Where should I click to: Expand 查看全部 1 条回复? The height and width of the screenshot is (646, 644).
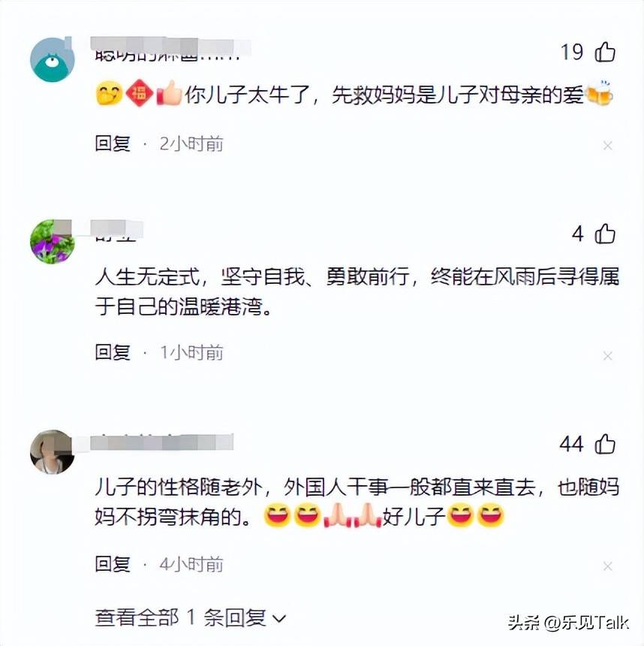190,618
